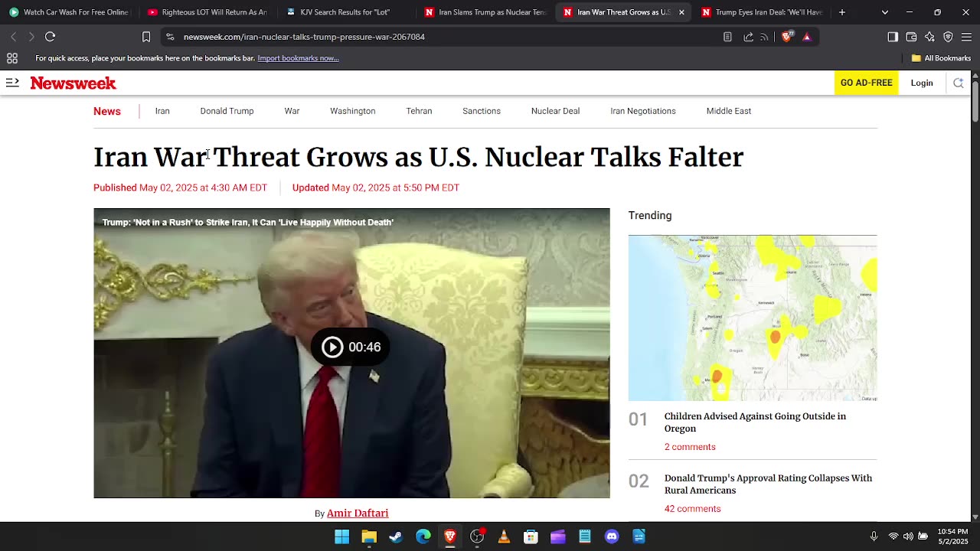Viewport: 980px width, 551px height.
Task: Switch to the Watch Car Wash For Free tab
Action: point(69,12)
